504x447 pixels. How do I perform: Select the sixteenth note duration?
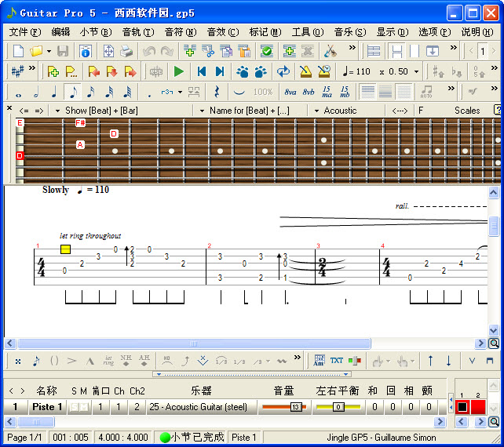[90, 93]
